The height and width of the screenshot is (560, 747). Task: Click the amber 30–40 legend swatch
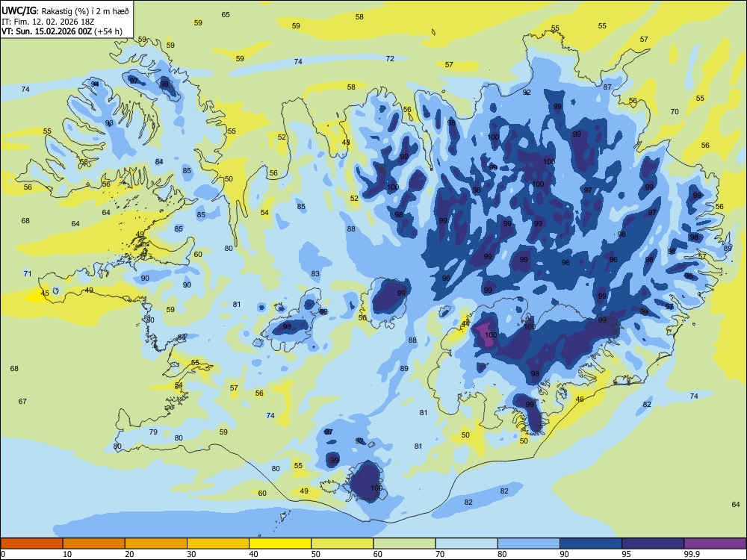(217, 544)
